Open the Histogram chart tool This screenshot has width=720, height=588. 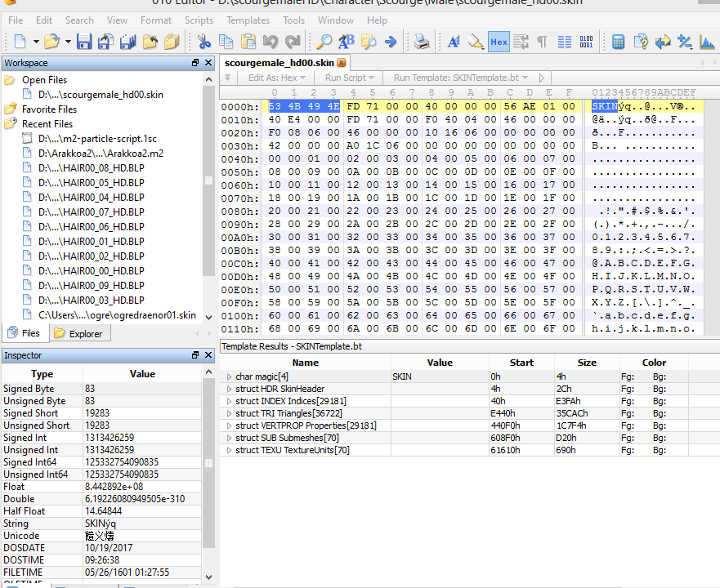pyautogui.click(x=707, y=42)
